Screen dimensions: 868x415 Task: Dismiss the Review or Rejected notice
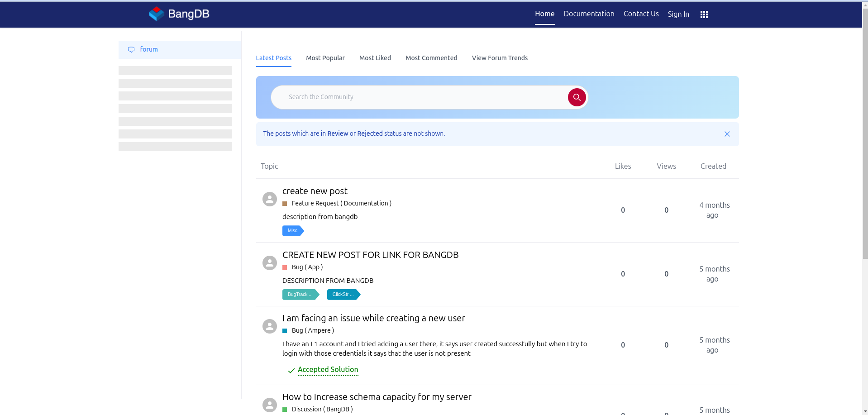coord(727,134)
